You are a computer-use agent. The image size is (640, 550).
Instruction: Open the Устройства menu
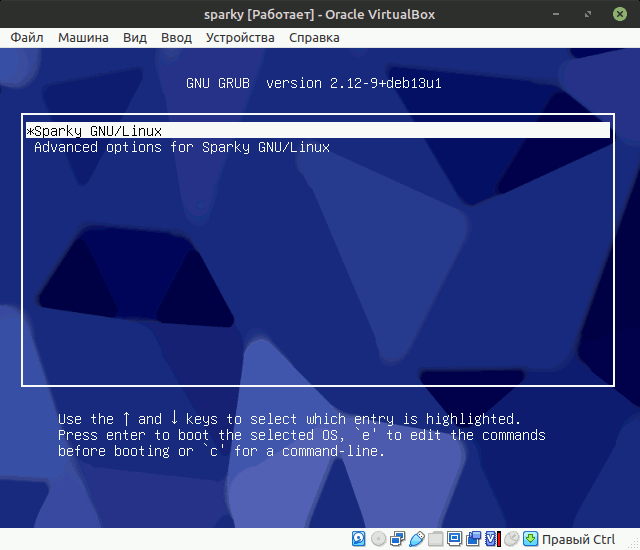coord(240,38)
